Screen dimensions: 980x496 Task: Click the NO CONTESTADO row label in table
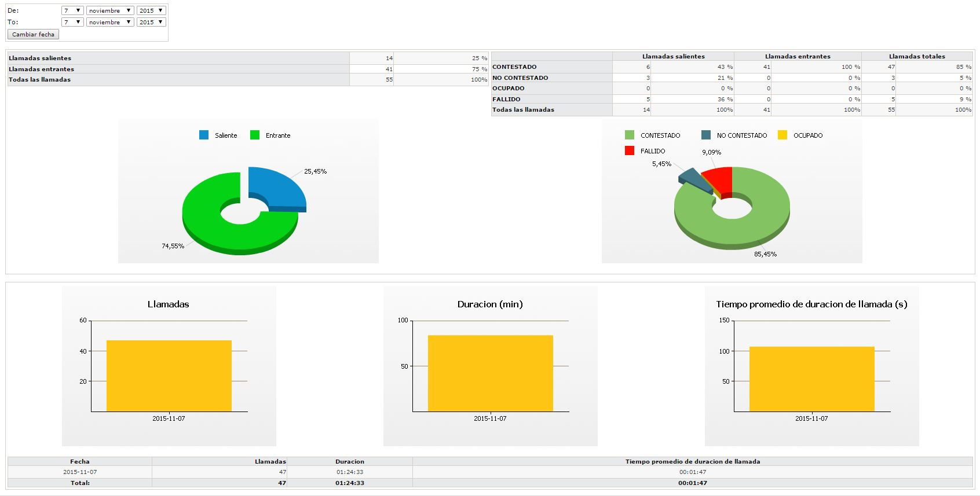click(x=520, y=78)
